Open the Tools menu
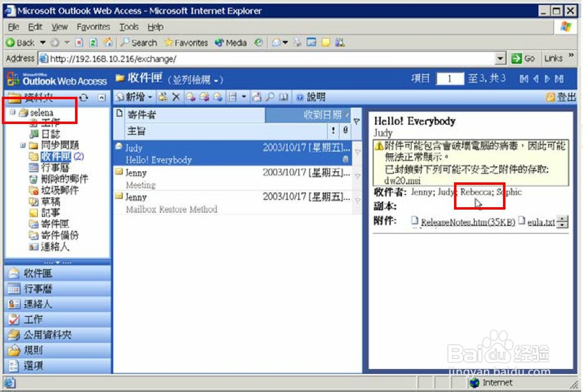The image size is (583, 392). click(128, 27)
